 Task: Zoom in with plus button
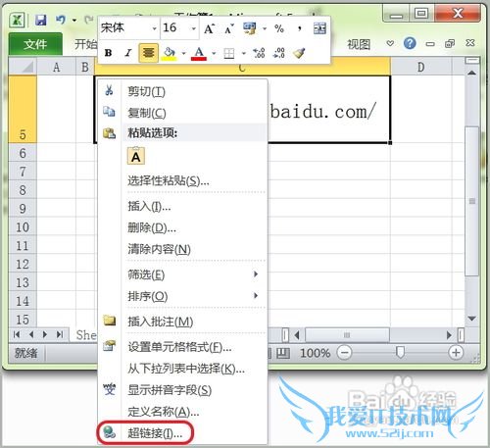(456, 353)
